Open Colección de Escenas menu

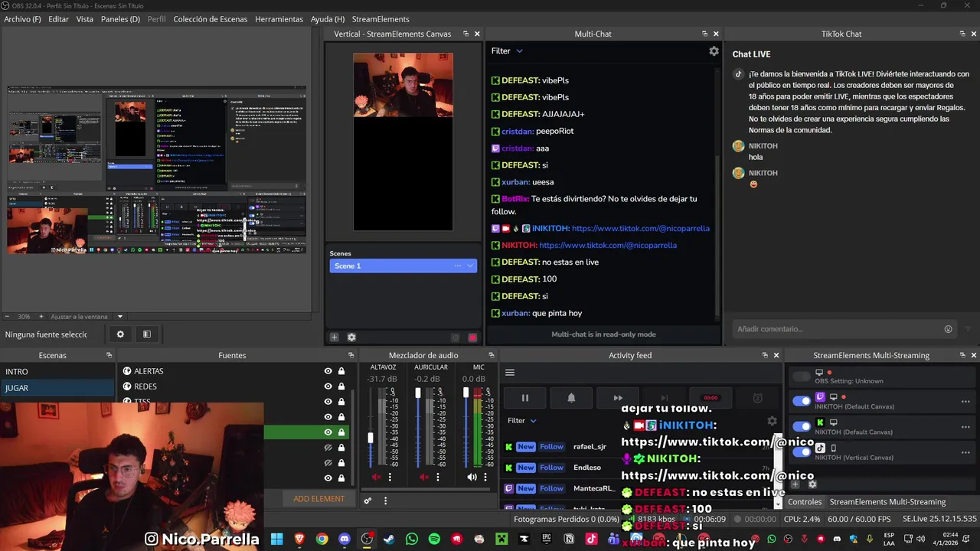(x=211, y=19)
